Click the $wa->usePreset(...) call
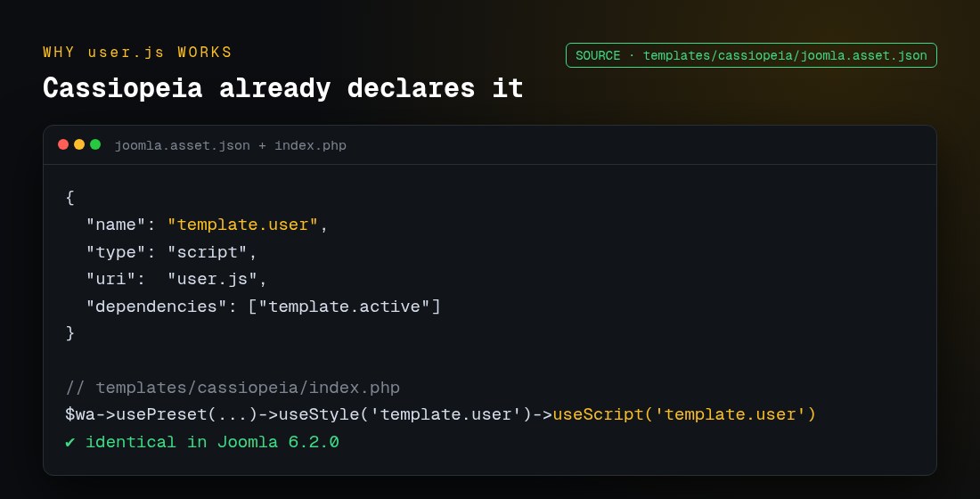Screen dimensions: 980x499 (161, 414)
